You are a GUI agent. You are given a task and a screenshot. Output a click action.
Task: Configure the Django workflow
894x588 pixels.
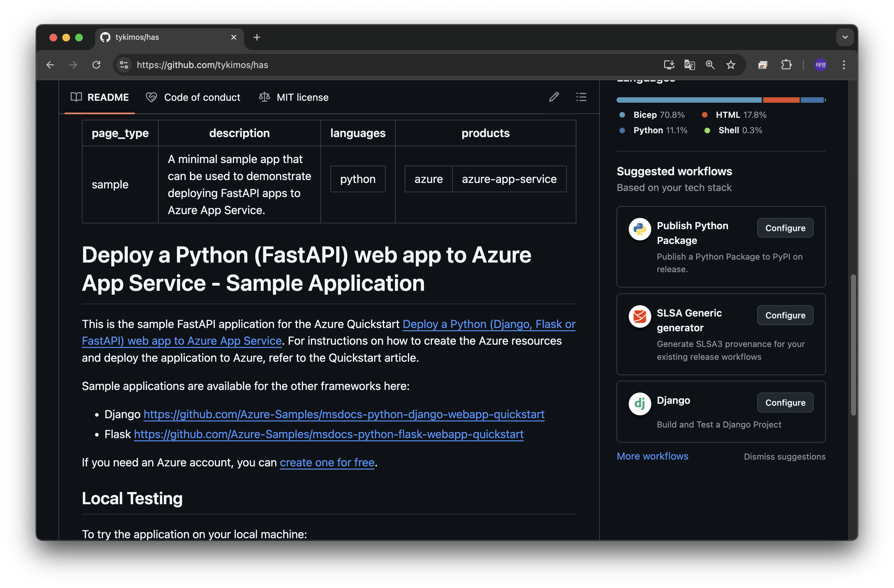coord(785,402)
